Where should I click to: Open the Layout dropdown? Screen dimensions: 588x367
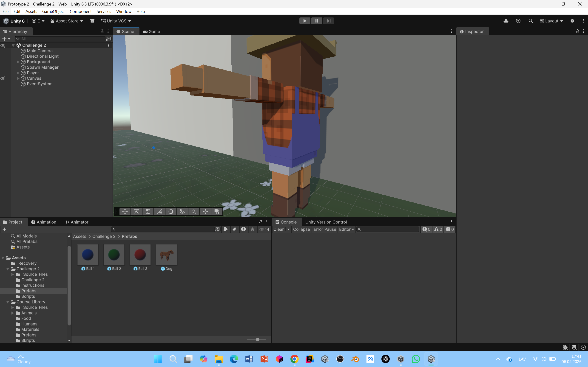(551, 21)
